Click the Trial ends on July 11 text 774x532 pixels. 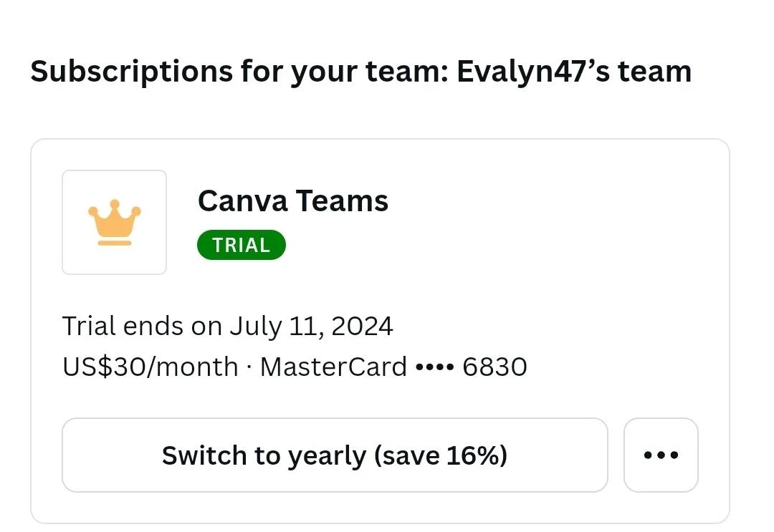tap(228, 327)
